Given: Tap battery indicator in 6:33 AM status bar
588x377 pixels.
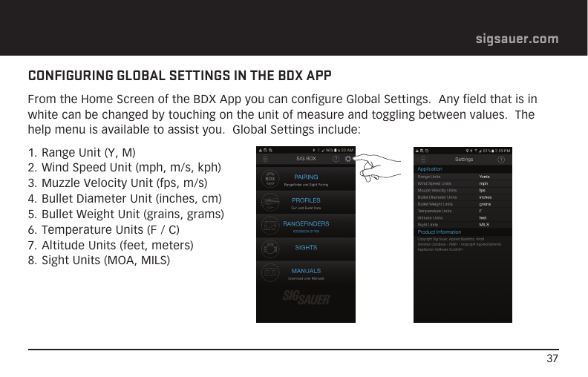Looking at the screenshot, I should point(335,150).
